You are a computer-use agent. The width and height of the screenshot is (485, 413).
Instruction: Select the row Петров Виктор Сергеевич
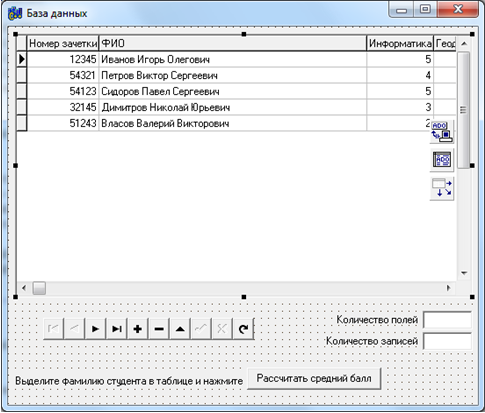(x=236, y=75)
